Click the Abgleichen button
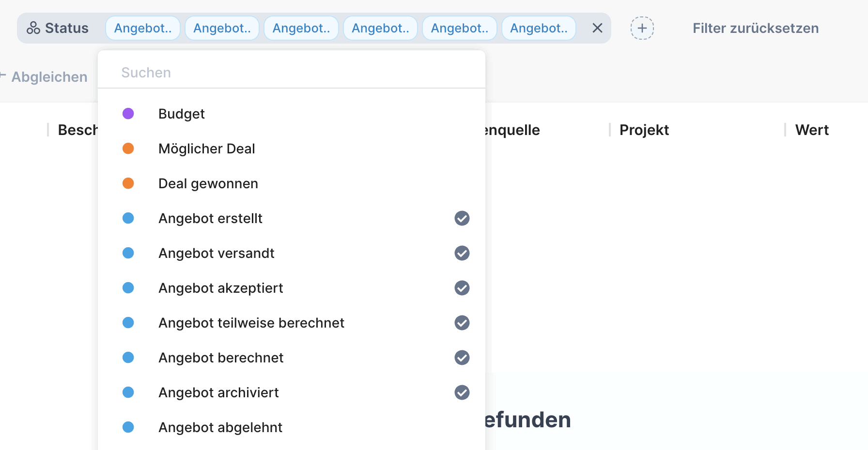 coord(49,77)
